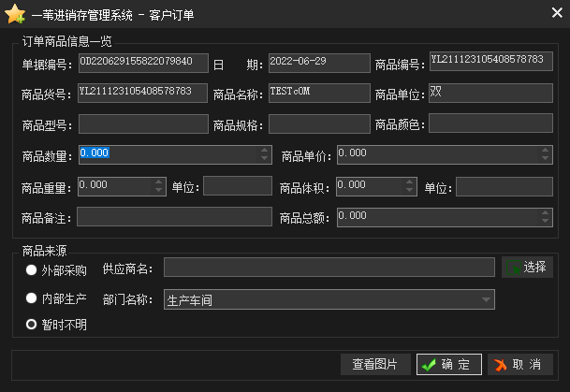Click the 商品数量 label
Image resolution: width=570 pixels, height=392 pixels.
(47, 156)
